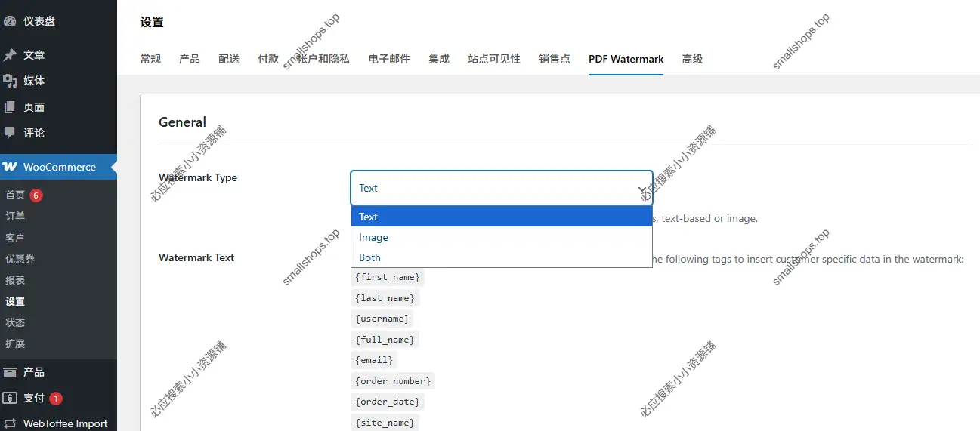
Task: Click the red 1 badge beside 支付
Action: click(x=56, y=399)
